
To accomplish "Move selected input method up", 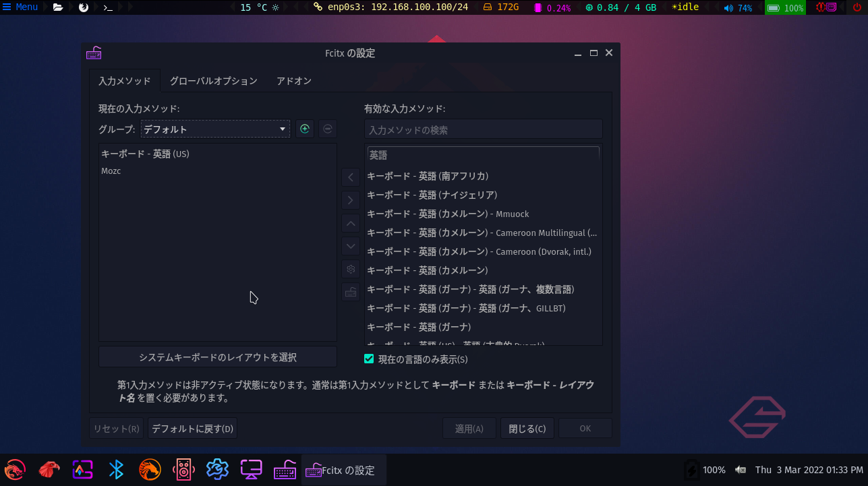I will [x=351, y=223].
